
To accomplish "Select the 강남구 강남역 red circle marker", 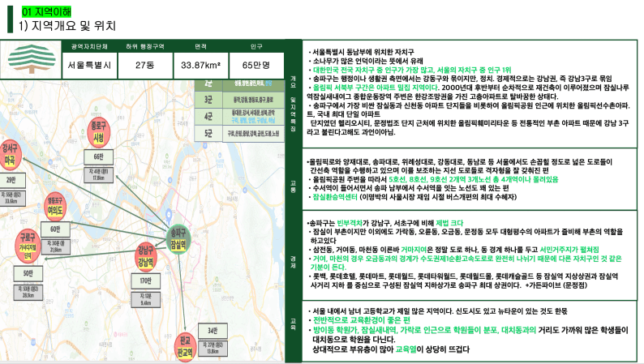I will tap(145, 256).
